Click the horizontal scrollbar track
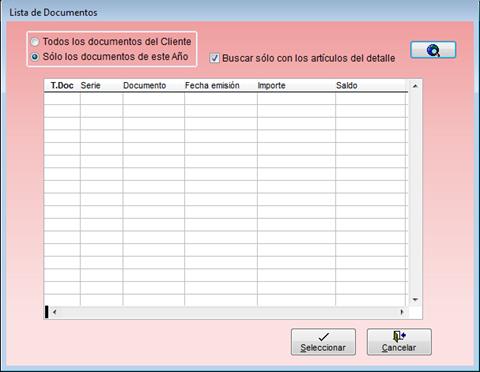The image size is (480, 372). pyautogui.click(x=228, y=312)
